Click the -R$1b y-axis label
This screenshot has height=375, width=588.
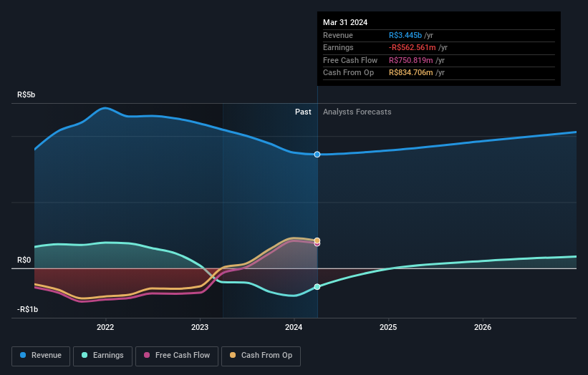[x=28, y=309]
